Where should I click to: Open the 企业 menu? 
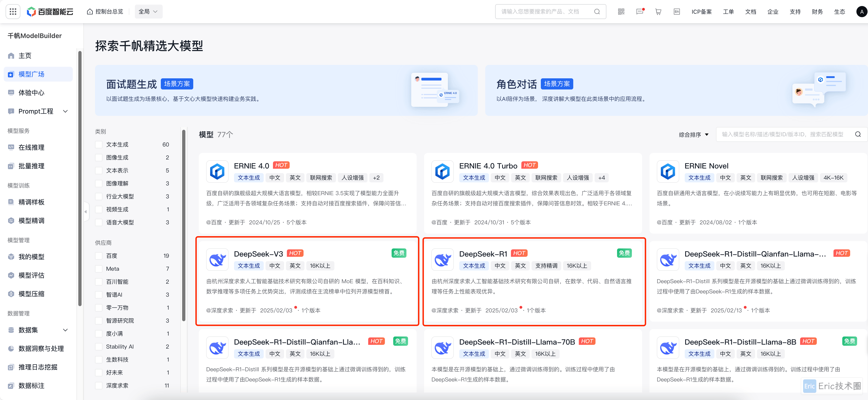[773, 12]
